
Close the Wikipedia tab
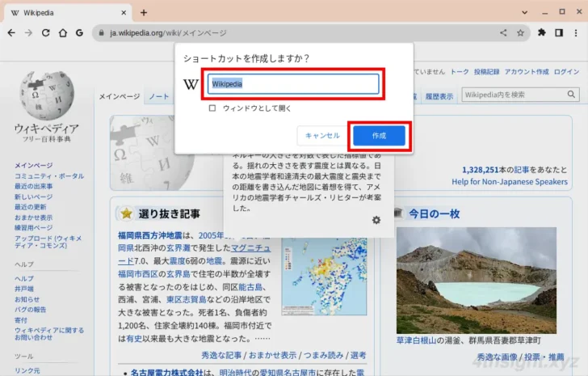(x=124, y=13)
